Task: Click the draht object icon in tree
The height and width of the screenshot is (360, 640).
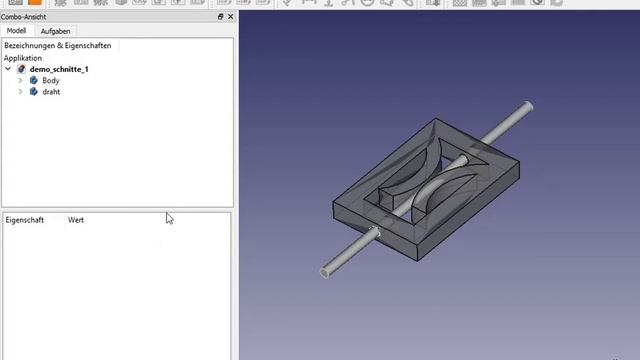Action: pyautogui.click(x=34, y=92)
